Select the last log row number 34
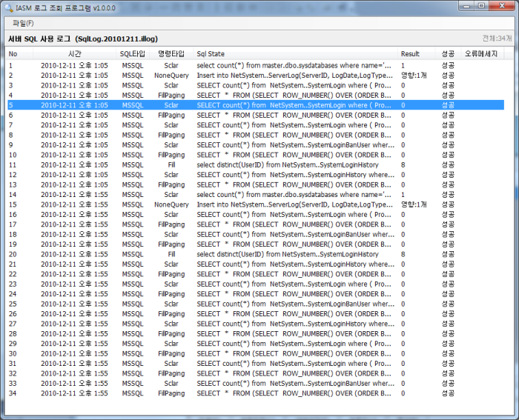519x420 pixels. (222, 393)
